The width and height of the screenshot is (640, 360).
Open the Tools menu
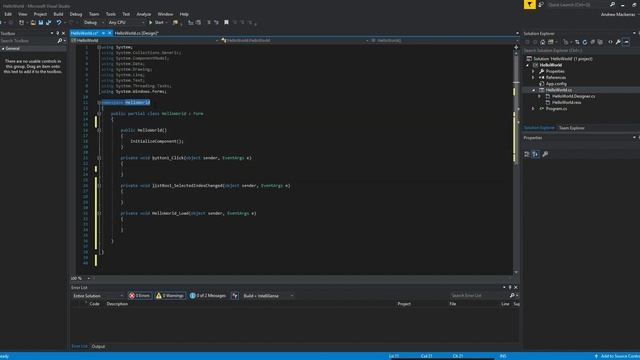111,14
